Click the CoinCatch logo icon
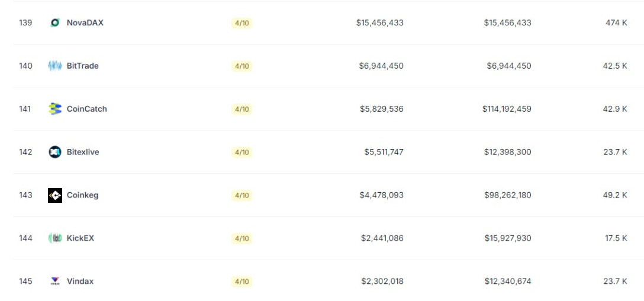 [x=55, y=109]
